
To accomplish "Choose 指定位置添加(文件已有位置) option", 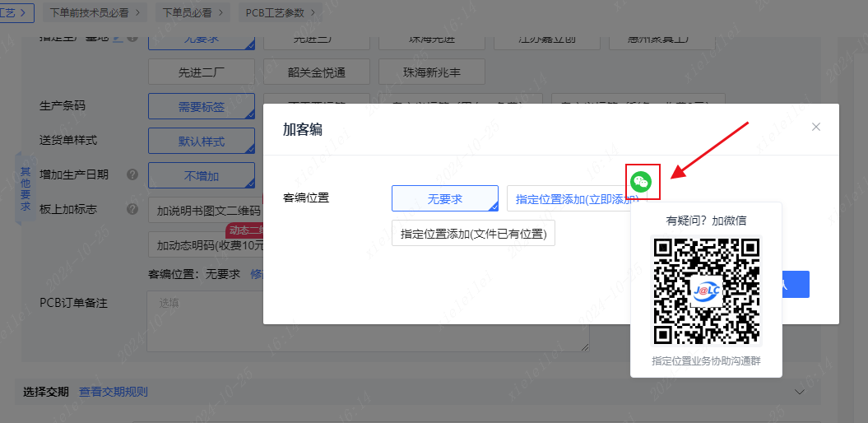I will pyautogui.click(x=473, y=234).
